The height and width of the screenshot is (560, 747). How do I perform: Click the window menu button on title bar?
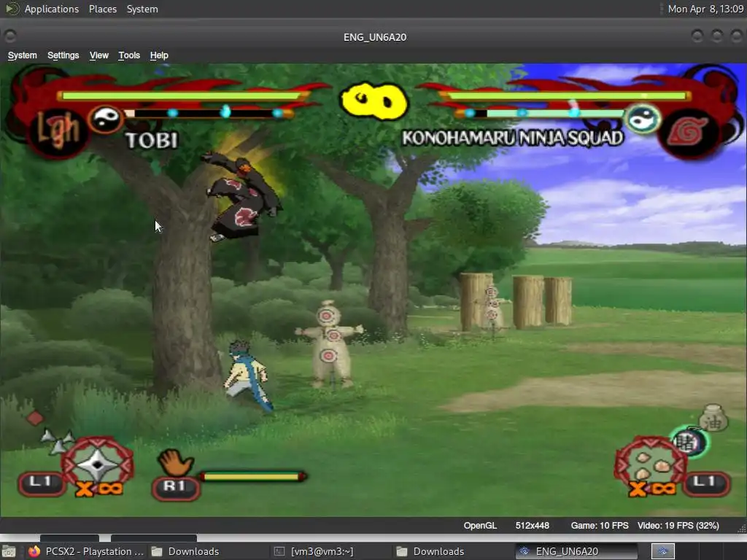(10, 36)
